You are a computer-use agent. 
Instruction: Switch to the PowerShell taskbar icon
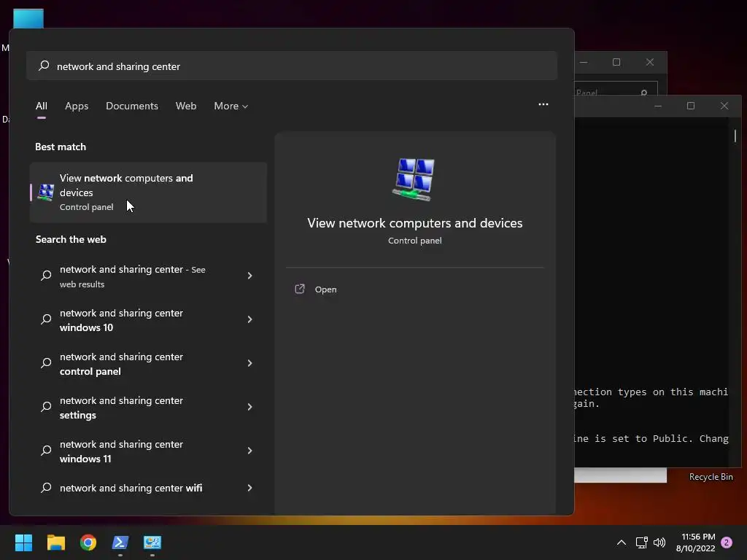click(120, 542)
